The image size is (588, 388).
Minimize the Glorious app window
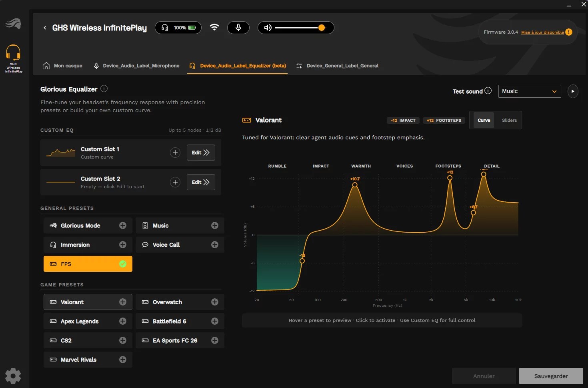[x=569, y=5]
